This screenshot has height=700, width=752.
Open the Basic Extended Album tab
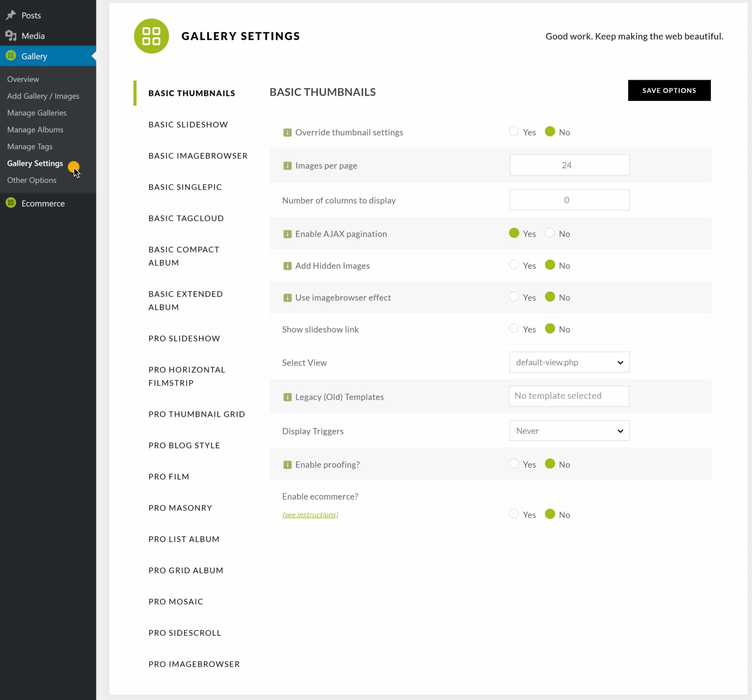click(185, 301)
